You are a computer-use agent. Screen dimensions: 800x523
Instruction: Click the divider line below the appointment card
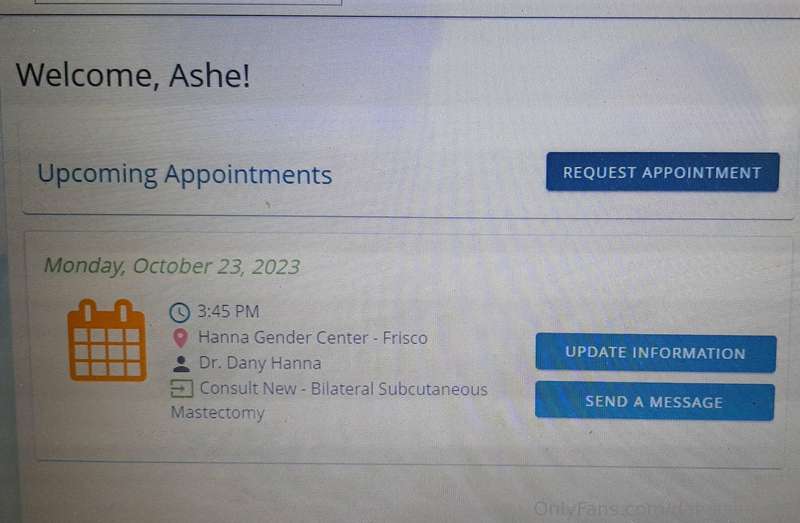click(408, 463)
